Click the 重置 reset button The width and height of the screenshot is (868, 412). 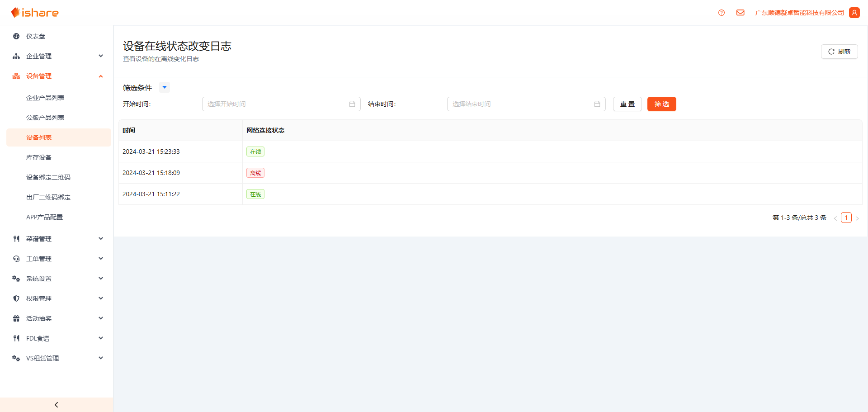[x=627, y=104]
